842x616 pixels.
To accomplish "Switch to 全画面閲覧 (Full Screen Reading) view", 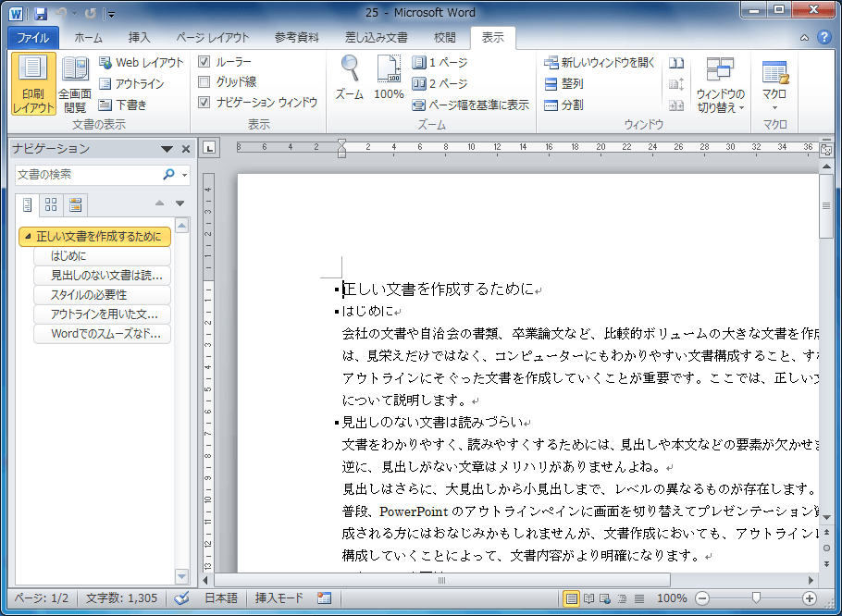I will [75, 81].
